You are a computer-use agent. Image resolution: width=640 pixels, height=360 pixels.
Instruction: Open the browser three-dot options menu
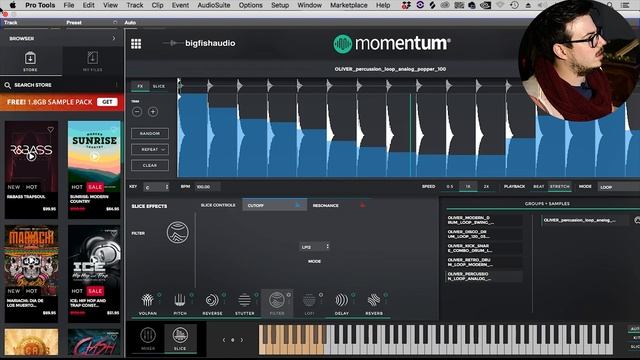(117, 85)
